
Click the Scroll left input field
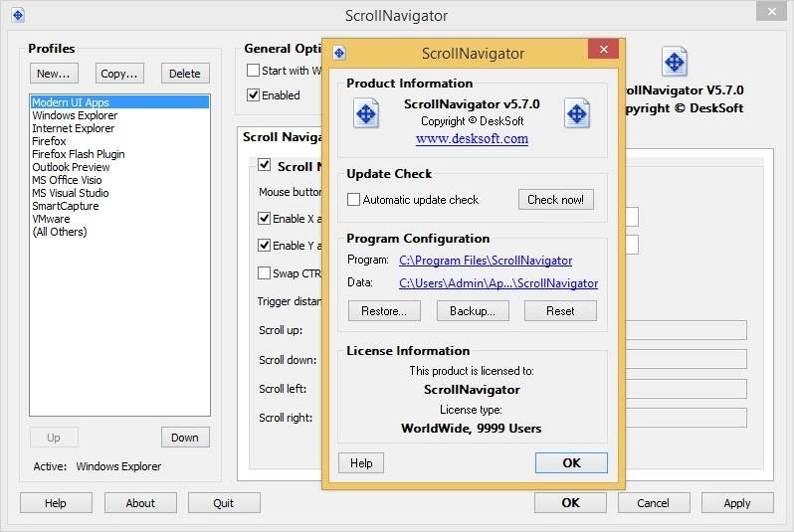pyautogui.click(x=687, y=389)
